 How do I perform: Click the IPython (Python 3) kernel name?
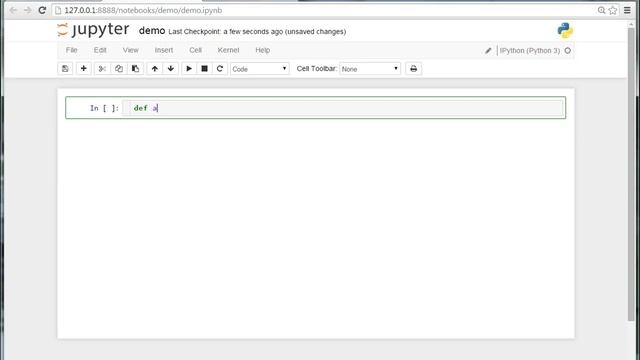[x=530, y=51]
